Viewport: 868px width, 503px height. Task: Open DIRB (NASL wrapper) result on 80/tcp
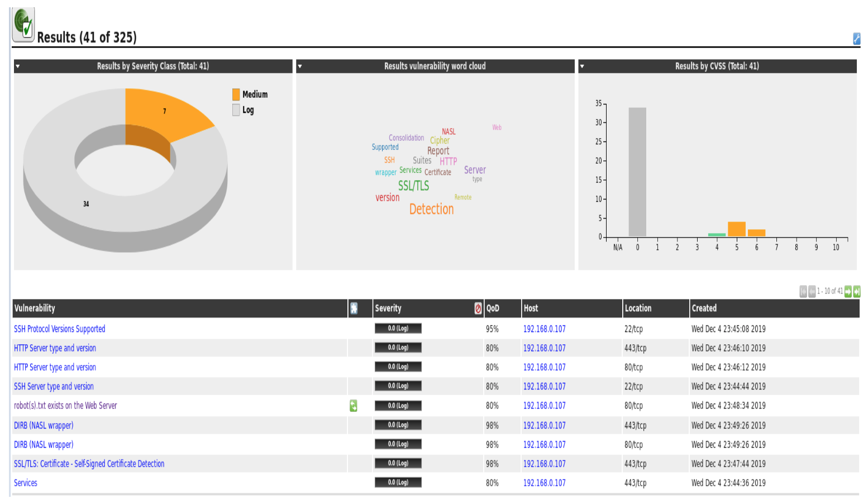tap(44, 444)
